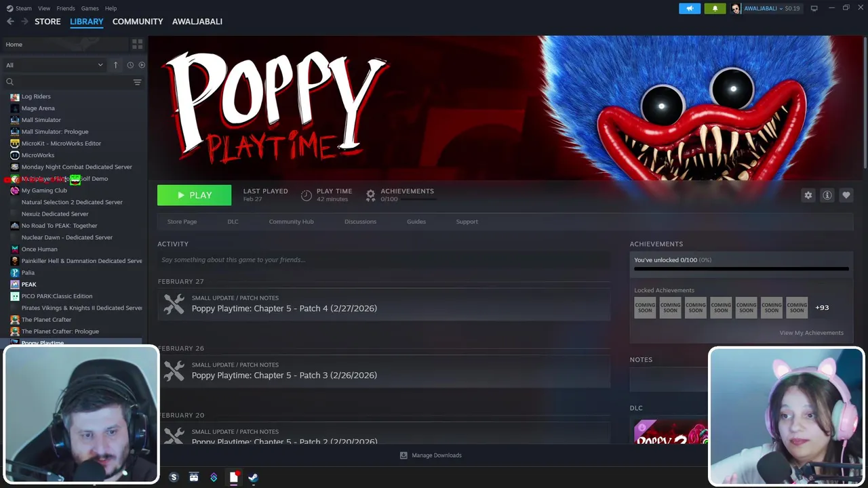This screenshot has height=488, width=868.
Task: Open the green notifications bell
Action: [x=715, y=8]
